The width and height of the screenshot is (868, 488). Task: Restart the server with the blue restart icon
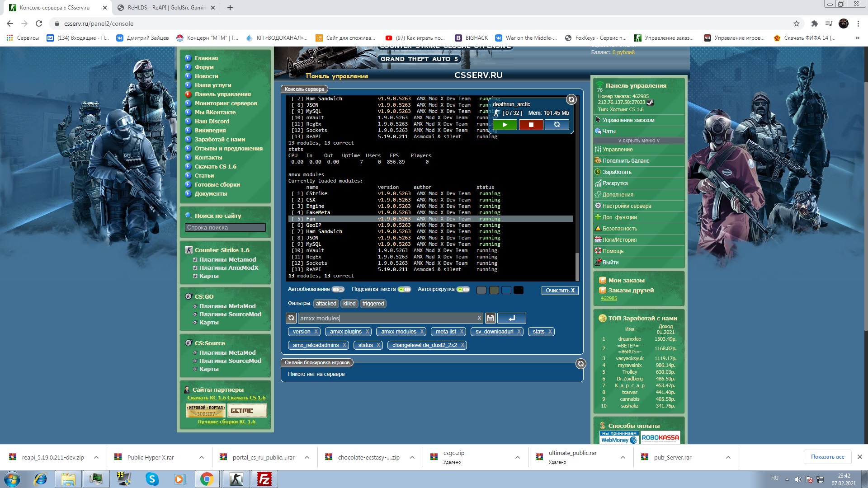[557, 125]
